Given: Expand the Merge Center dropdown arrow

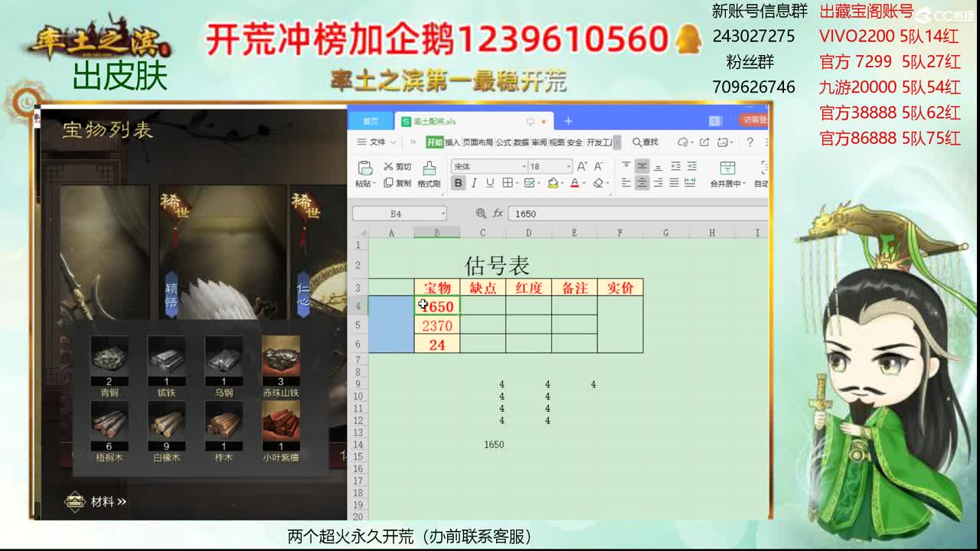Looking at the screenshot, I should point(743,184).
